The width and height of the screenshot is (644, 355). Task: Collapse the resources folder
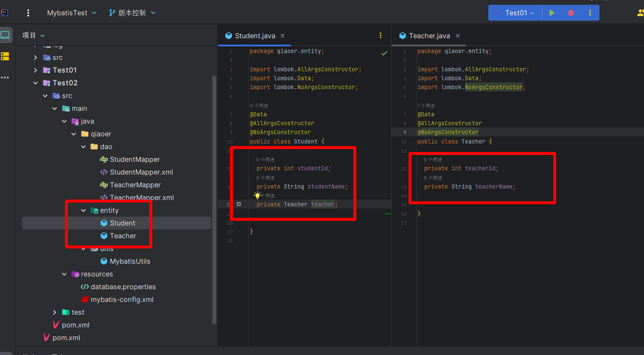(x=64, y=274)
